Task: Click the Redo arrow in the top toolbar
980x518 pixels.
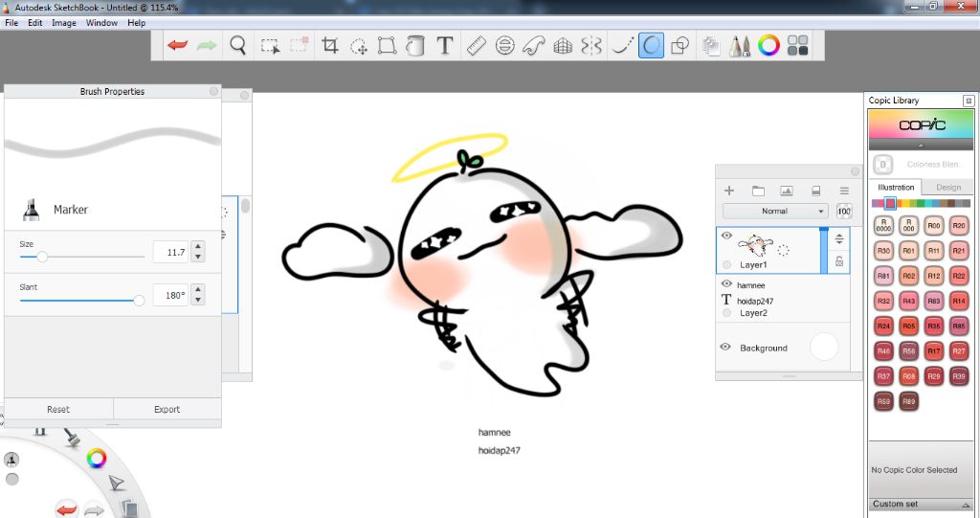Action: pyautogui.click(x=207, y=45)
